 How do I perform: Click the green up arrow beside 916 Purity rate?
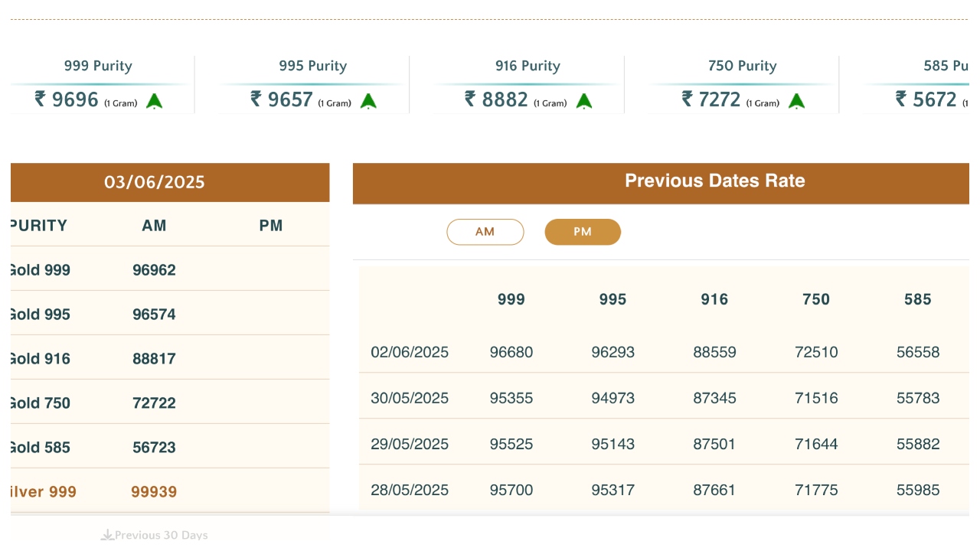[584, 100]
